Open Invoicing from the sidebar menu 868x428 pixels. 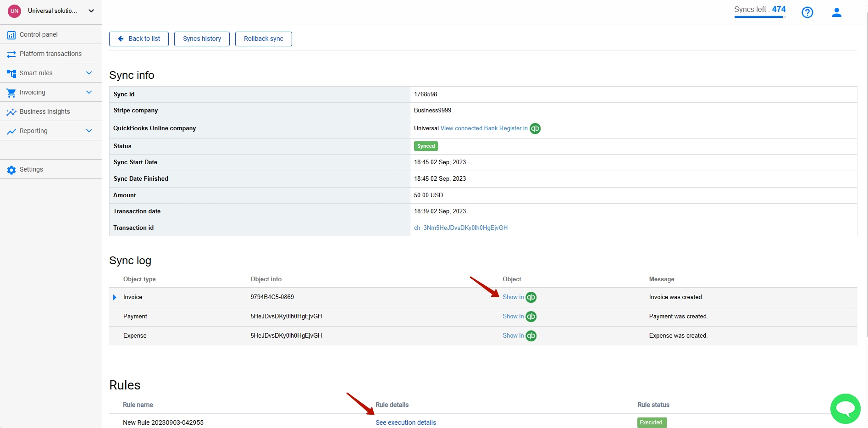pyautogui.click(x=33, y=92)
